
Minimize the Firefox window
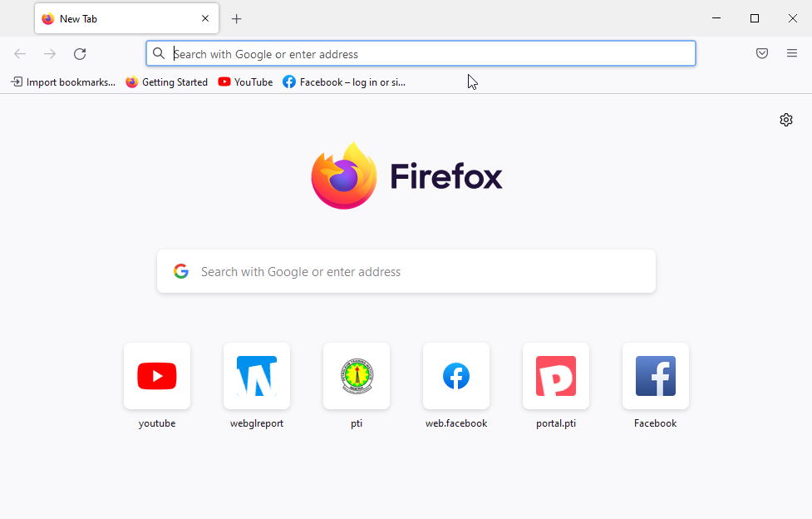[x=716, y=18]
